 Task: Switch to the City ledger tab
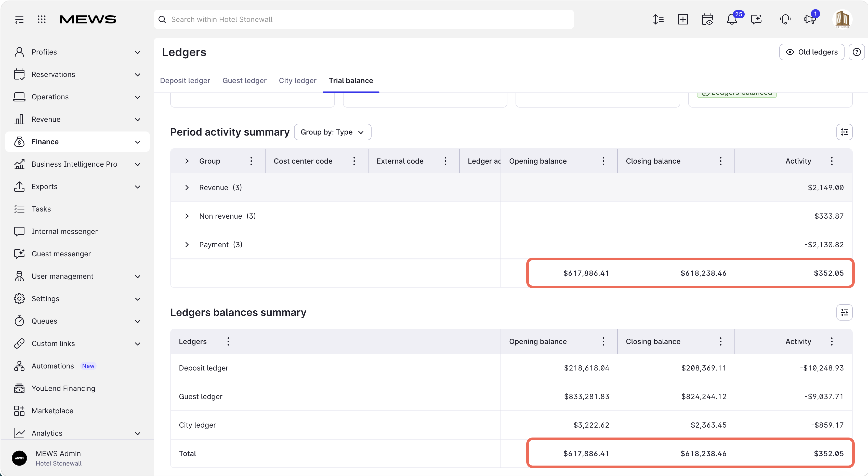click(x=298, y=81)
